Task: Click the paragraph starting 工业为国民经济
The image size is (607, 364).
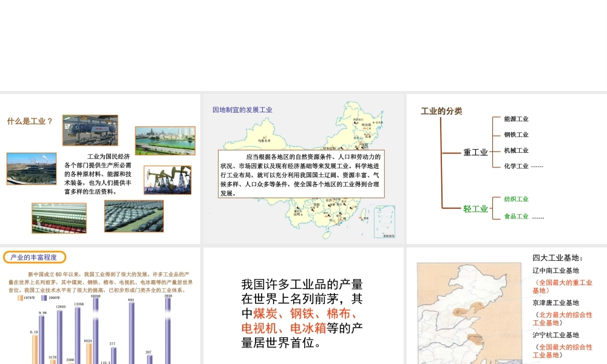Action: tap(98, 174)
